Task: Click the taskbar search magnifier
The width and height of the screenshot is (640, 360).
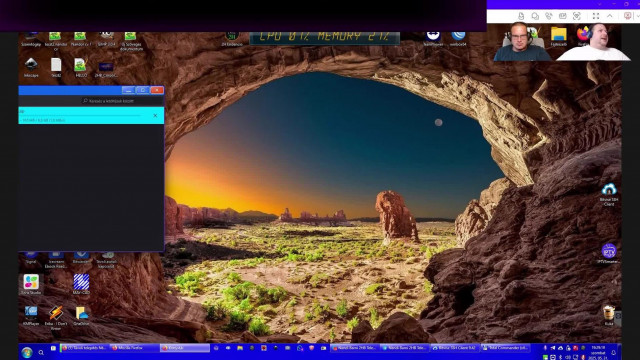Action: [41, 353]
